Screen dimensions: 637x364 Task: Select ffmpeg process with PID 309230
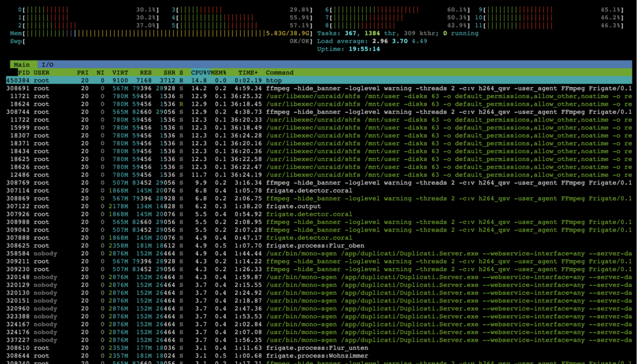(319, 269)
